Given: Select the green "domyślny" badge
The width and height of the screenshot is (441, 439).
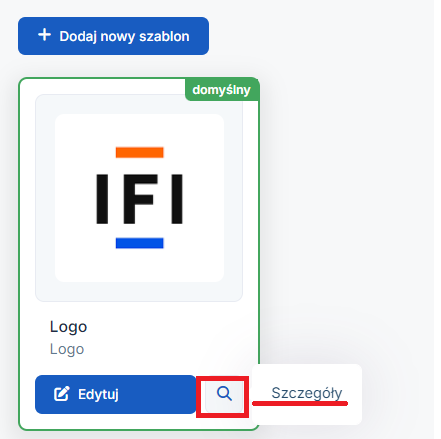Looking at the screenshot, I should (222, 89).
